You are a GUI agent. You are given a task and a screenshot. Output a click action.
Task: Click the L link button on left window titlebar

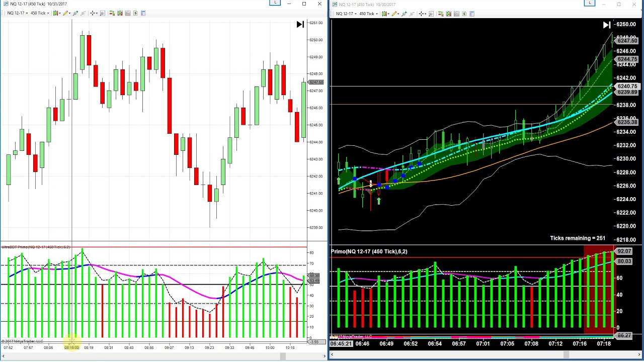tap(275, 3)
